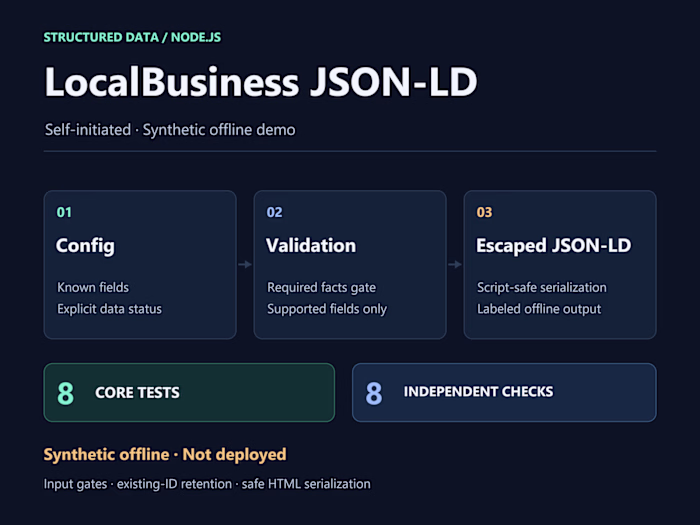This screenshot has width=700, height=525.
Task: Click the 'Labeled offline output' text
Action: [539, 309]
